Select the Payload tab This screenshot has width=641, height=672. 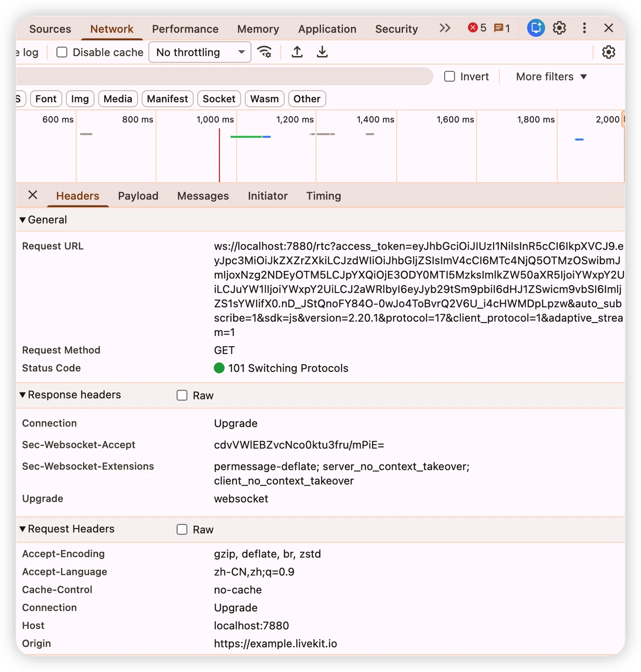[138, 196]
